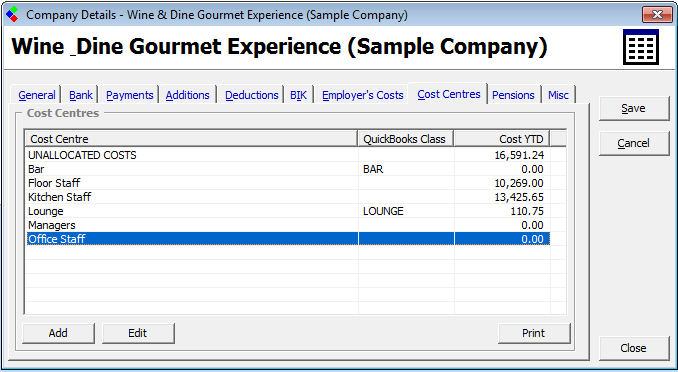Open the Employer's Costs tab
678x372 pixels.
pos(362,95)
